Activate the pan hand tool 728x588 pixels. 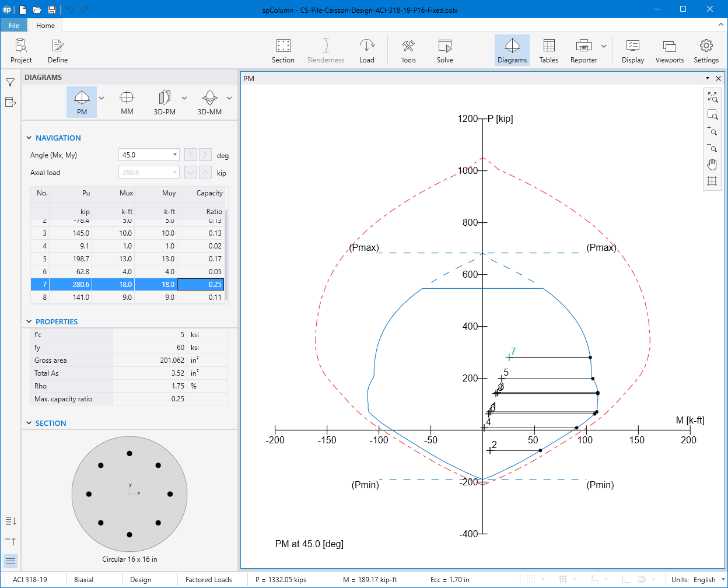click(x=712, y=164)
